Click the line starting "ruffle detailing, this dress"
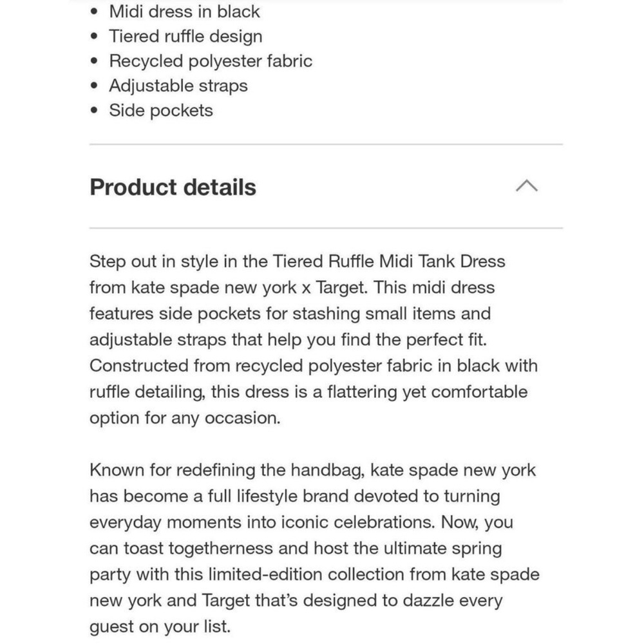Screen dimensions: 644x644 (308, 392)
